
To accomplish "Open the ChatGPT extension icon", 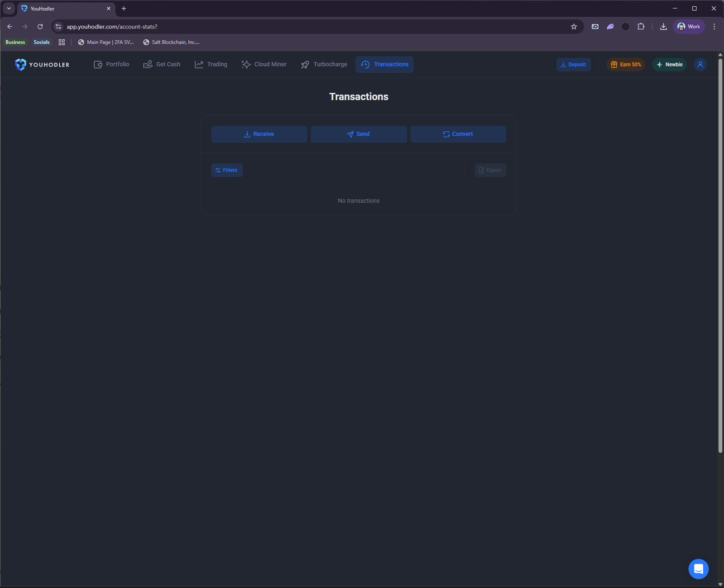I will coord(625,26).
